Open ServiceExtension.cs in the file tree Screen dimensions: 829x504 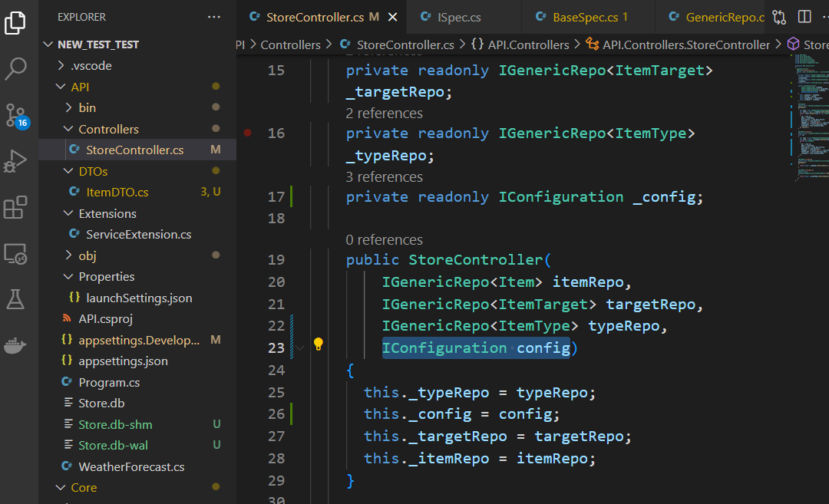pyautogui.click(x=137, y=235)
